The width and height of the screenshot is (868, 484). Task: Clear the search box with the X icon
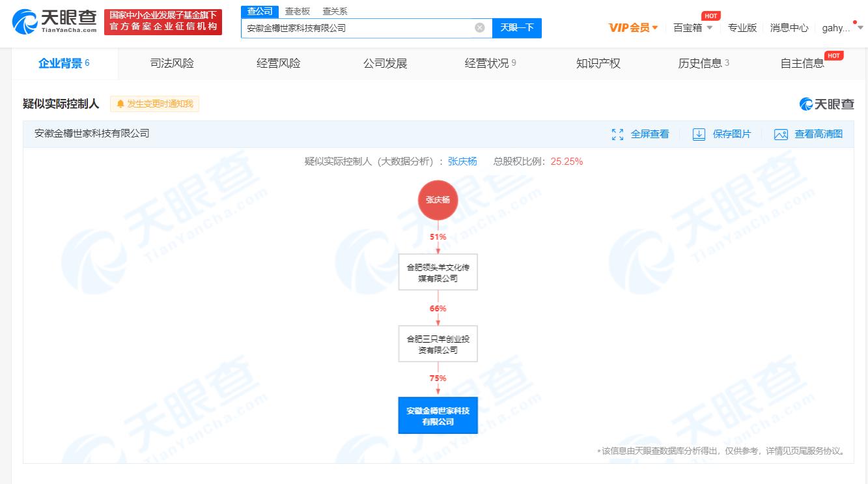479,27
